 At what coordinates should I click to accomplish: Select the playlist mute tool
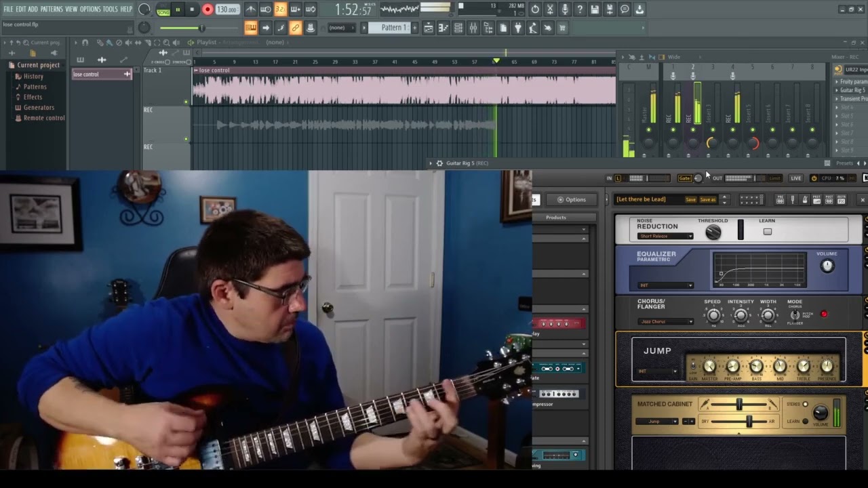pyautogui.click(x=128, y=43)
